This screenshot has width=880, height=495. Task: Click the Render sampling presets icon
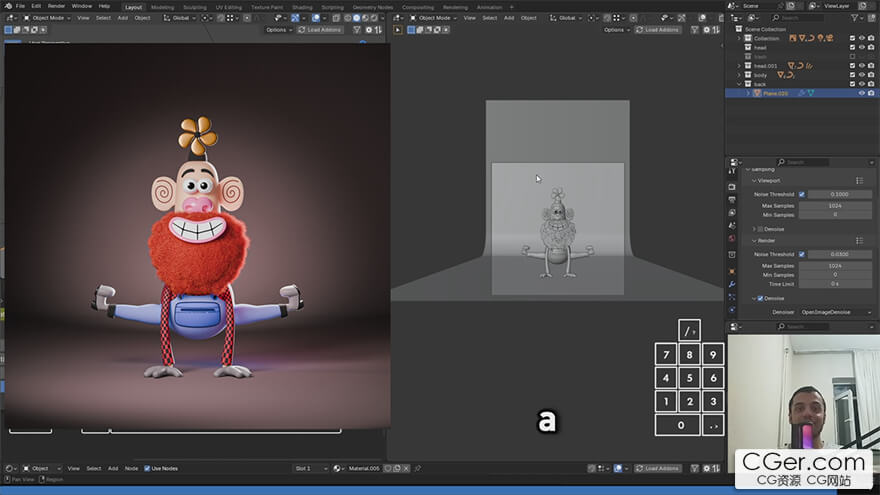click(x=859, y=241)
